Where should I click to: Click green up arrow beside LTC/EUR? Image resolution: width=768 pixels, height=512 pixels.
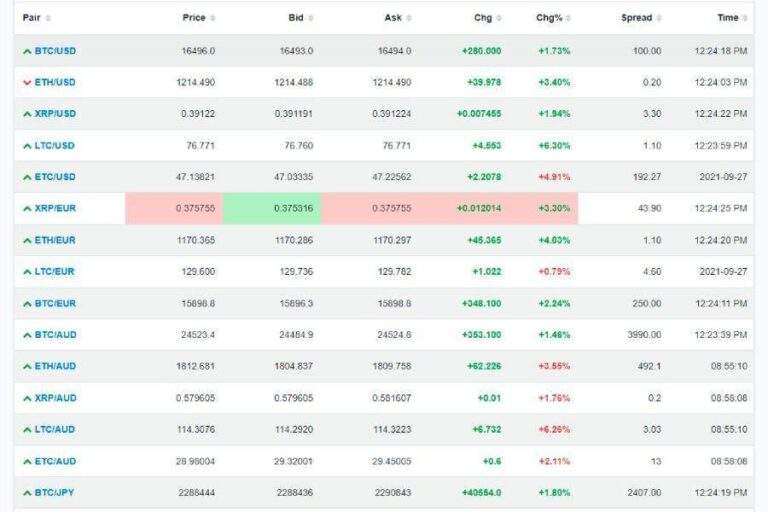pos(27,272)
